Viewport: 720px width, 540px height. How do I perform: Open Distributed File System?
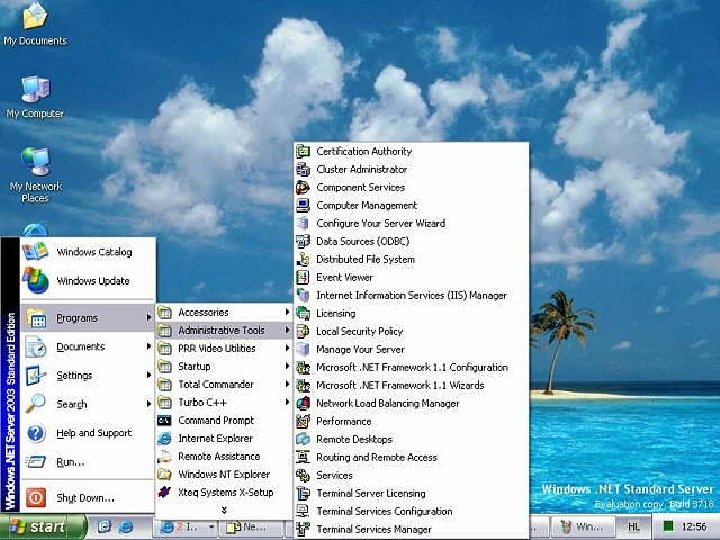tap(411, 259)
